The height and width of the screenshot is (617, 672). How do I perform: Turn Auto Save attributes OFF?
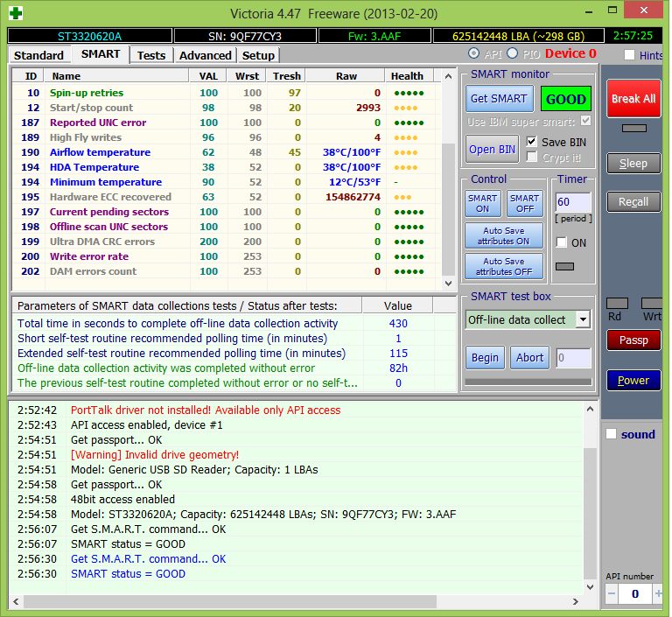coord(504,266)
